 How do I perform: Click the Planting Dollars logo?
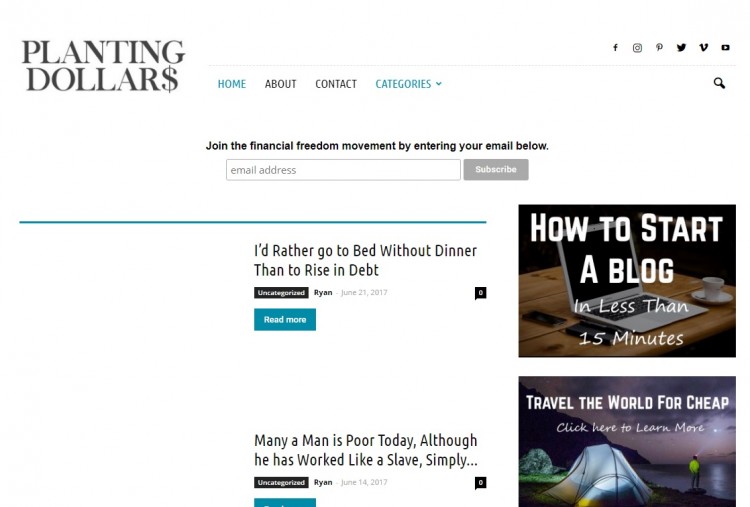[x=103, y=66]
